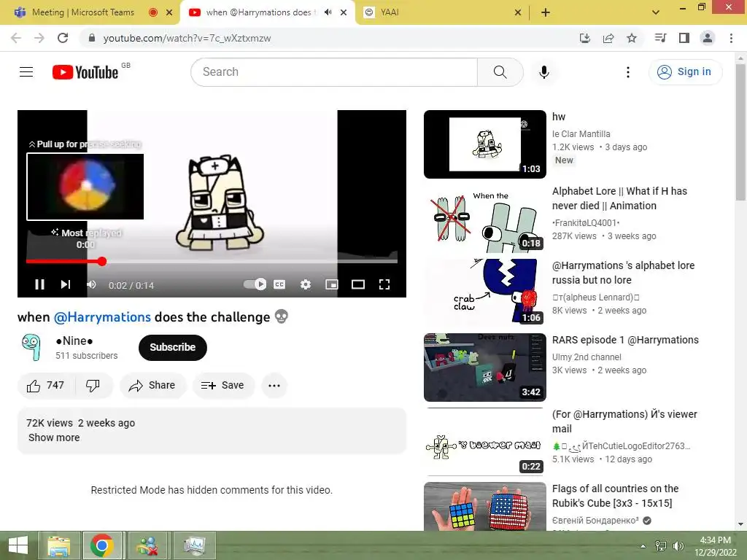Install YouTube app icon in address bar
Screen dimensions: 747x560
585,38
